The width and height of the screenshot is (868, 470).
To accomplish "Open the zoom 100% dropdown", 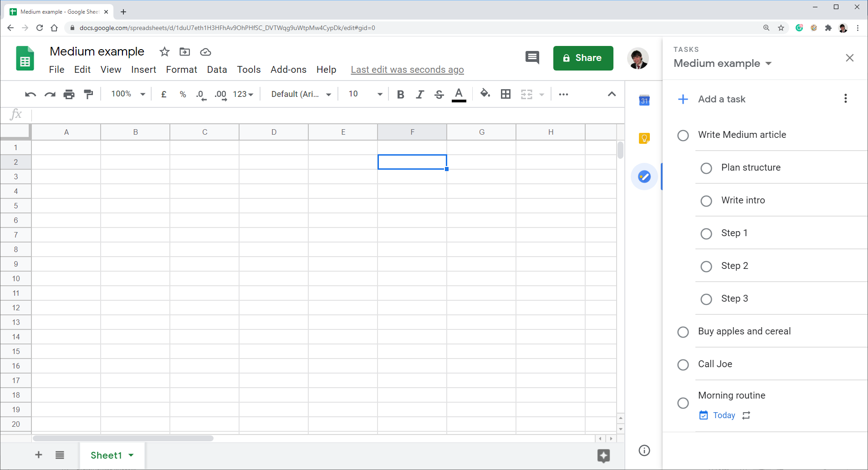I will point(128,94).
